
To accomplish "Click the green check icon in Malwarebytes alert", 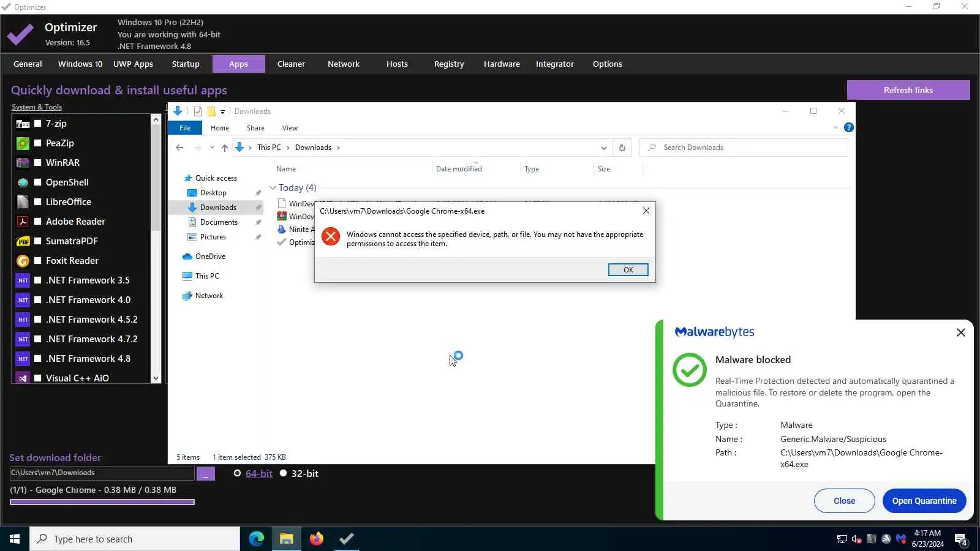I will point(690,370).
